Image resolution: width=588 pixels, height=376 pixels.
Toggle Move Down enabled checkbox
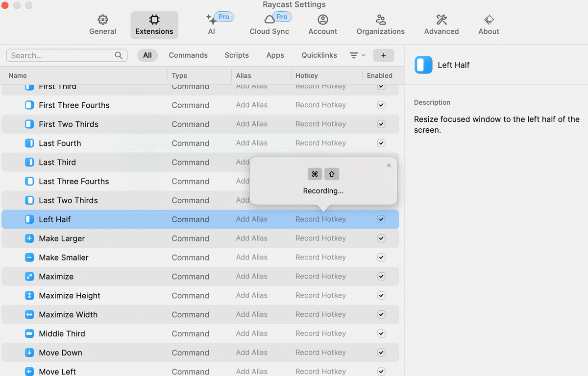[381, 353]
